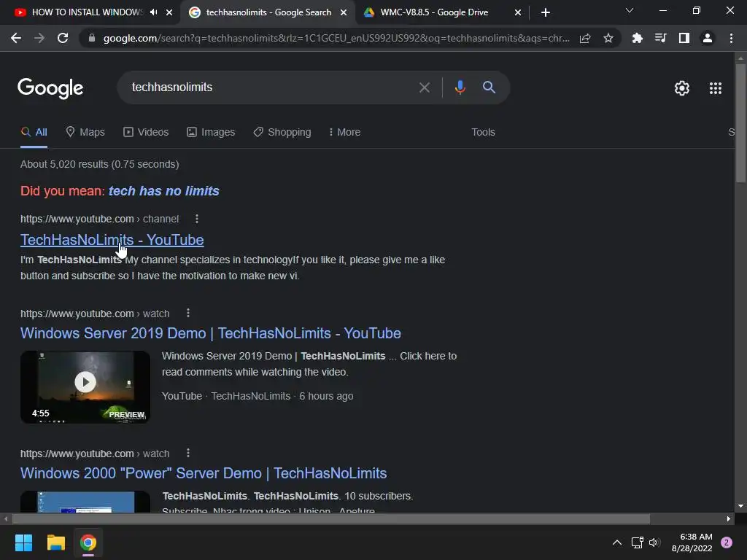Viewport: 747px width, 560px height.
Task: Toggle the Chrome side panel icon
Action: 684,38
